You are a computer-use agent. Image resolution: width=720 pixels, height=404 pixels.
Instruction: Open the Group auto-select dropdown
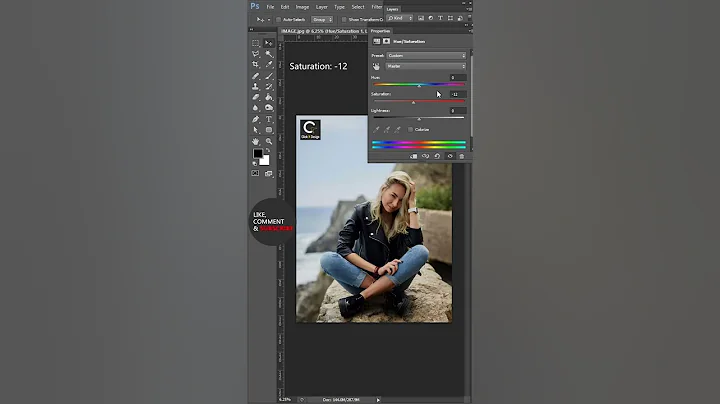tap(322, 20)
